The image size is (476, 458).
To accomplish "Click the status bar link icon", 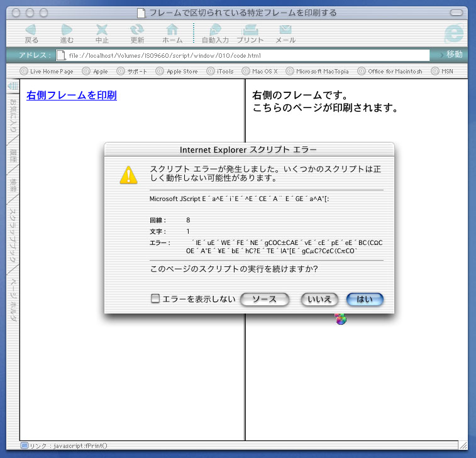I will pyautogui.click(x=25, y=445).
